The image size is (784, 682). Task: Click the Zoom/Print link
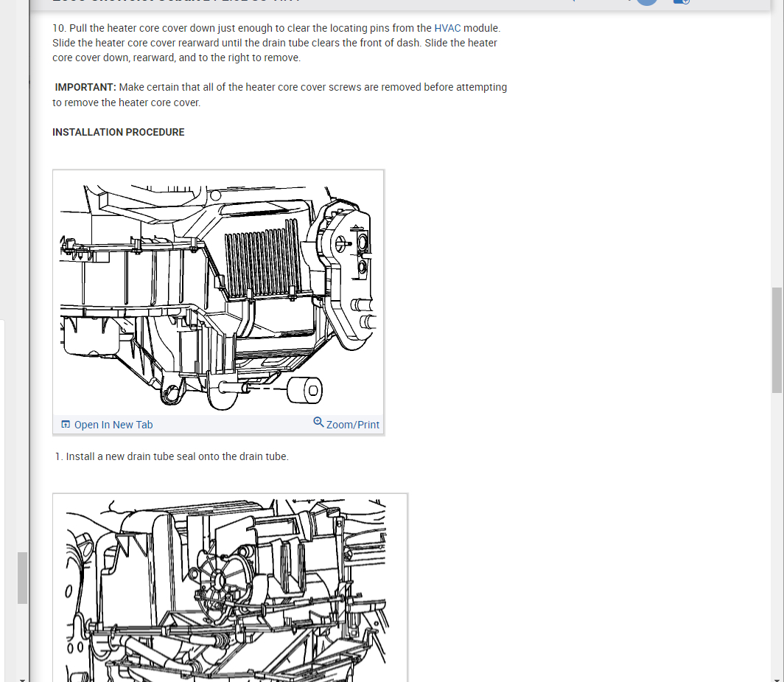coord(352,425)
